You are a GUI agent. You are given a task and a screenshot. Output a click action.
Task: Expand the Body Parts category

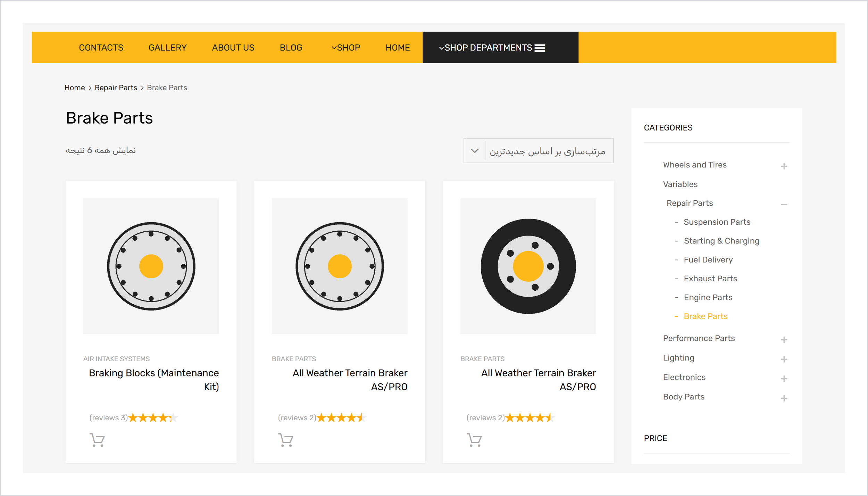point(784,398)
